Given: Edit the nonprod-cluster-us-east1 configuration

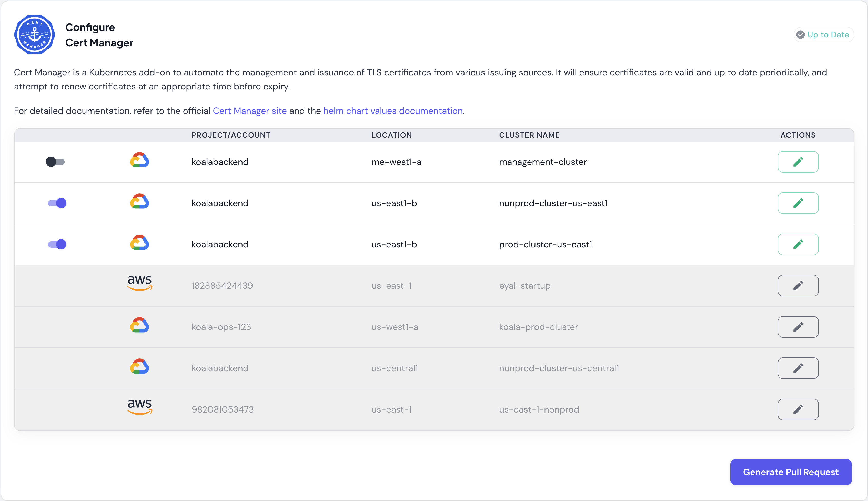Looking at the screenshot, I should point(798,203).
